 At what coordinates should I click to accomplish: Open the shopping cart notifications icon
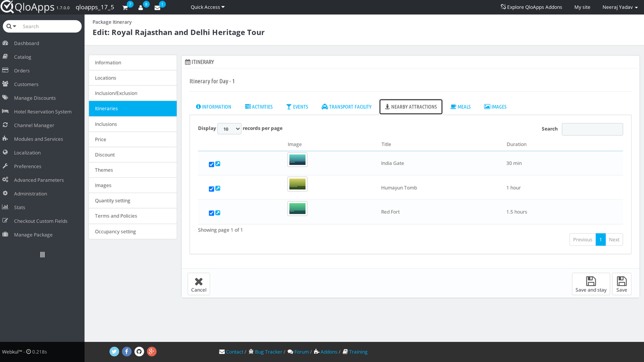(x=125, y=8)
